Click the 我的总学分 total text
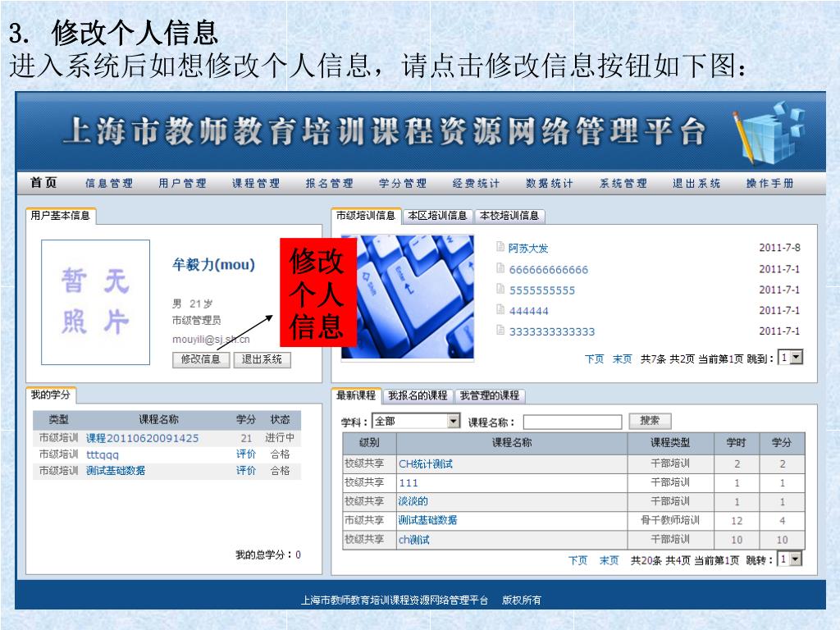The height and width of the screenshot is (630, 840). tap(268, 555)
